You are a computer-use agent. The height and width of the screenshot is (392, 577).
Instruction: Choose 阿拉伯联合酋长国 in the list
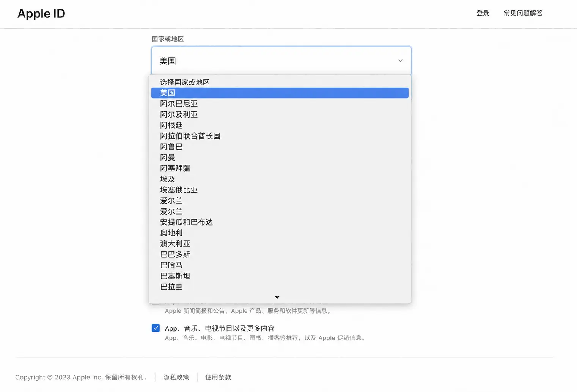click(280, 136)
